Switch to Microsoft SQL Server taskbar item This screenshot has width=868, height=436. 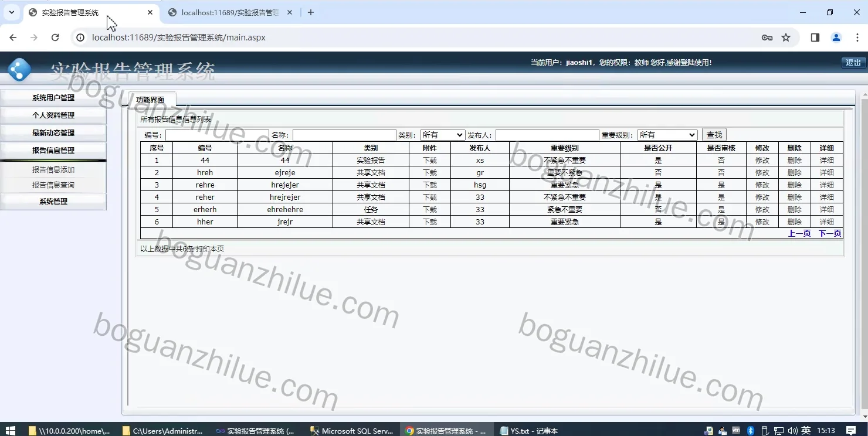(352, 431)
